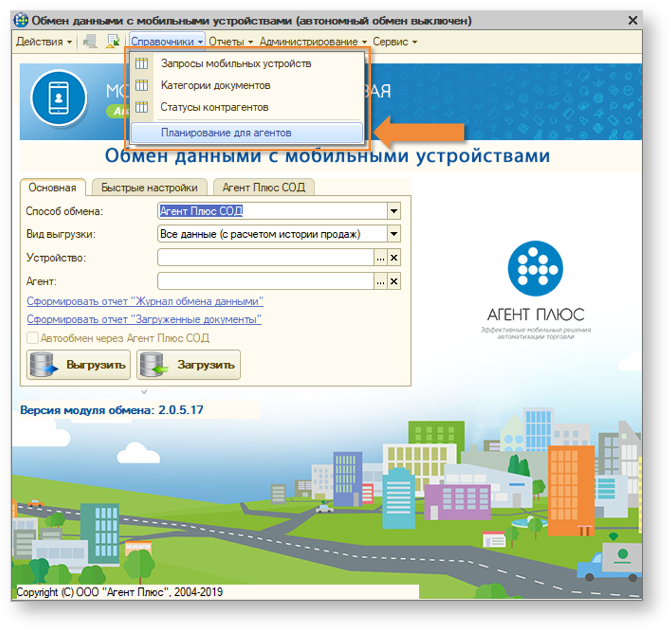Click the first toolbar icon after Действия
This screenshot has height=631, width=672.
point(90,41)
